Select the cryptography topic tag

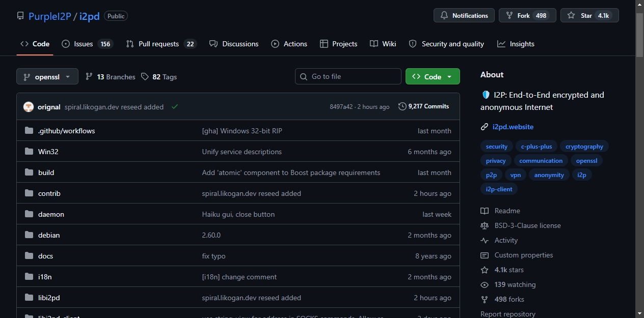(584, 147)
